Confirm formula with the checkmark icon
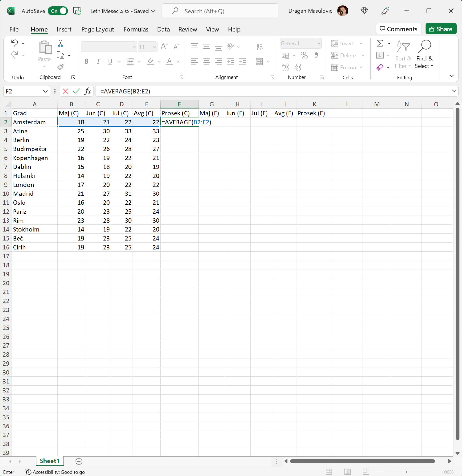Viewport: 462px width, 476px height. (76, 91)
